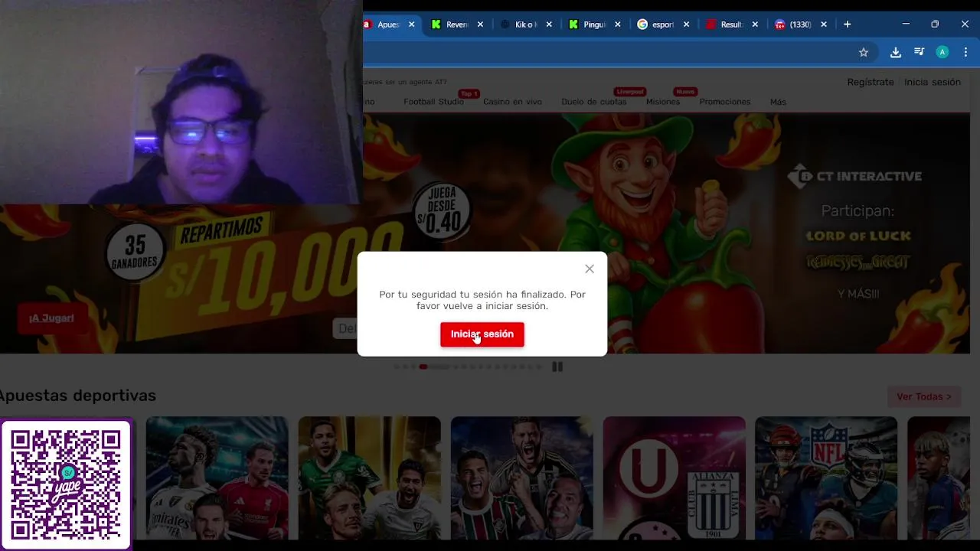Click the red Iniciar sesión button

pyautogui.click(x=482, y=334)
